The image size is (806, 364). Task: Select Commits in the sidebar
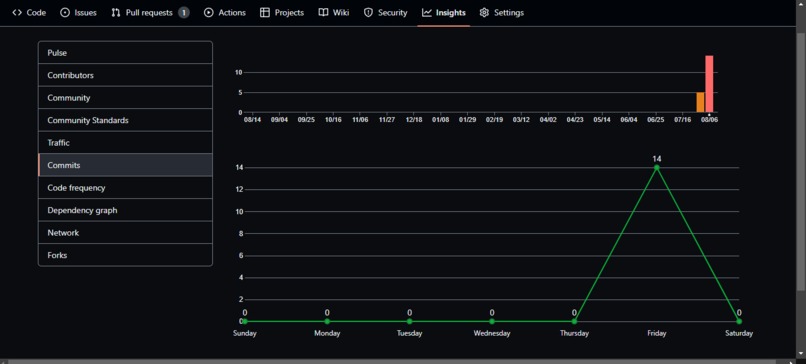point(125,165)
